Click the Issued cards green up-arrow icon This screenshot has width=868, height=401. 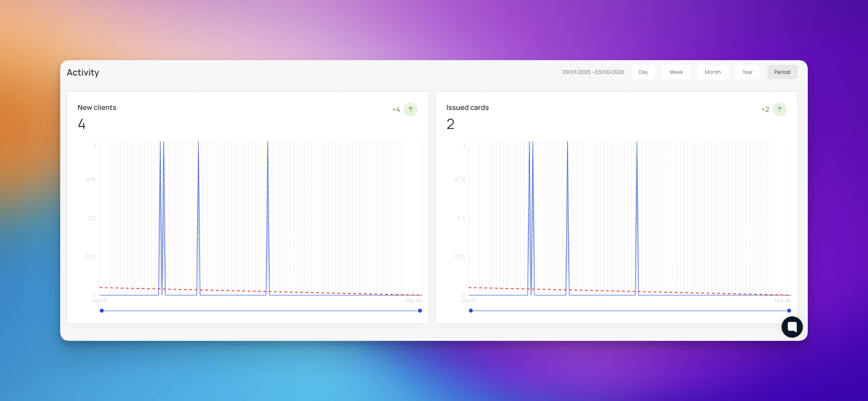click(779, 109)
